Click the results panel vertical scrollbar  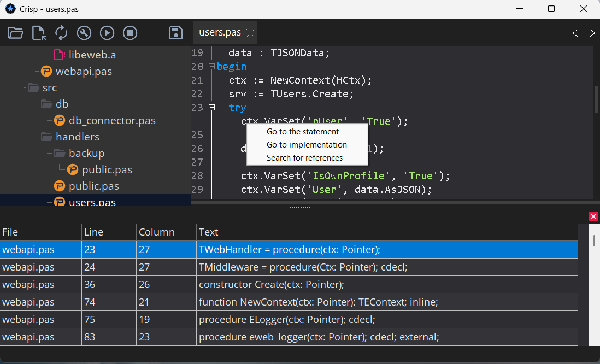coord(594,240)
